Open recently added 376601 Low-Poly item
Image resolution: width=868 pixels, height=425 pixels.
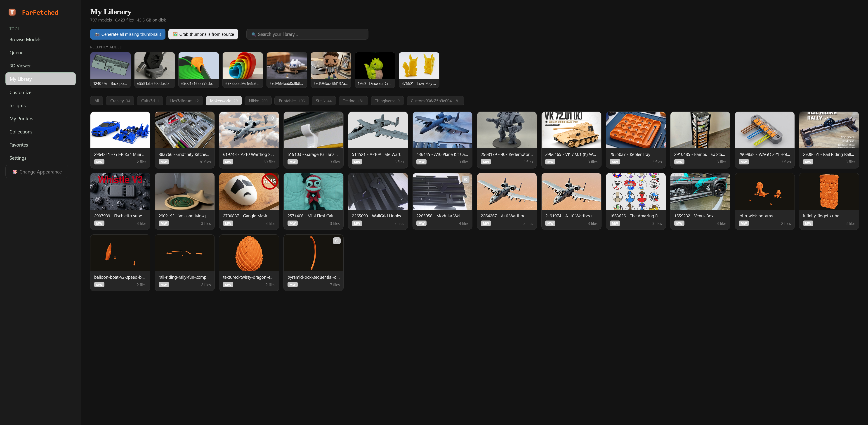(419, 70)
